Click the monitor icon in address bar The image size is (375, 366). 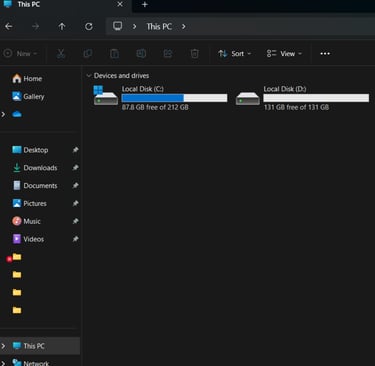coord(117,26)
